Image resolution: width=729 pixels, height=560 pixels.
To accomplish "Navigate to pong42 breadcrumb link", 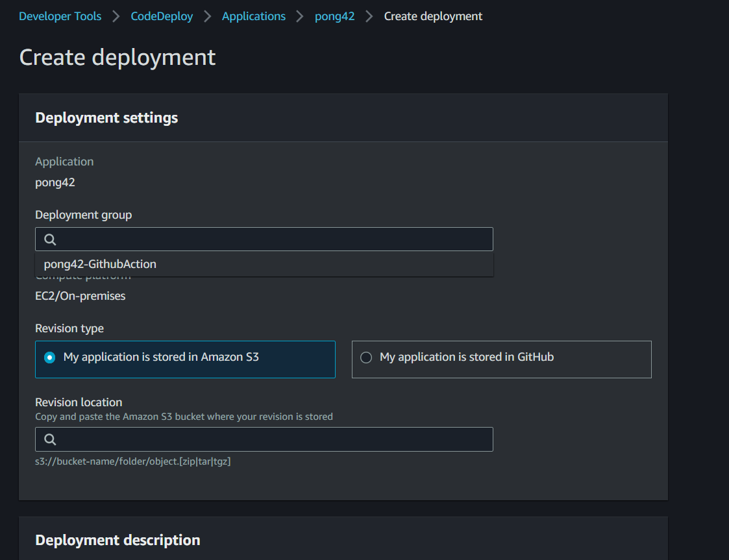I will point(335,16).
